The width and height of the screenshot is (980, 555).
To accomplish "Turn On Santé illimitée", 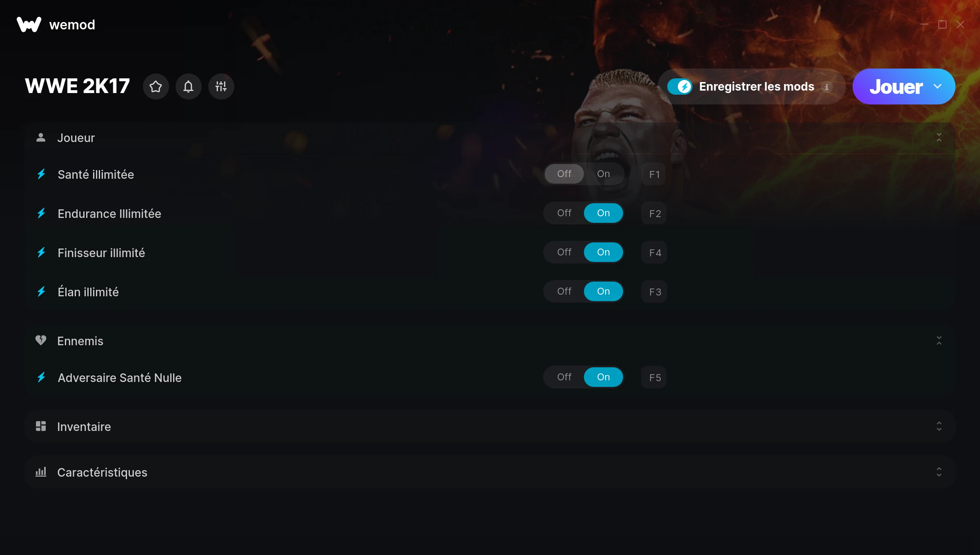I will 604,174.
